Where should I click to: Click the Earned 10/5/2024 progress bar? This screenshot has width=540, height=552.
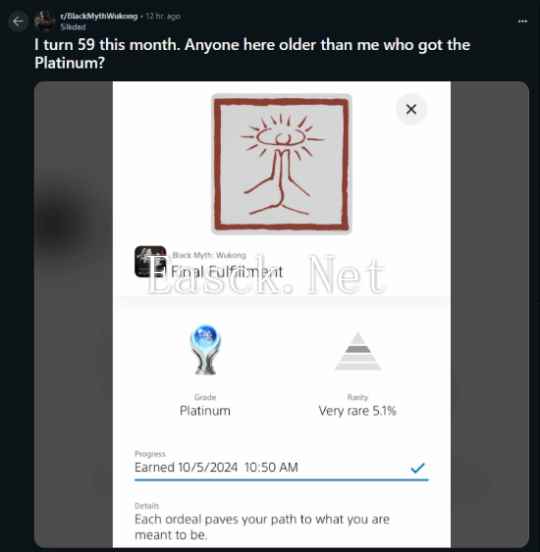pos(281,470)
